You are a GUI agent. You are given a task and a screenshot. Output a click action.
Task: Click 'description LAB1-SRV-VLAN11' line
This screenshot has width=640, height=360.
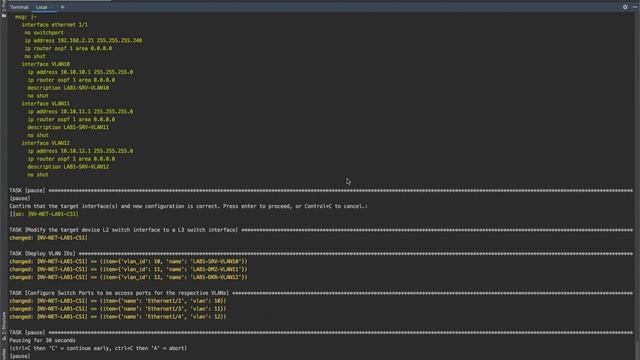pyautogui.click(x=68, y=127)
